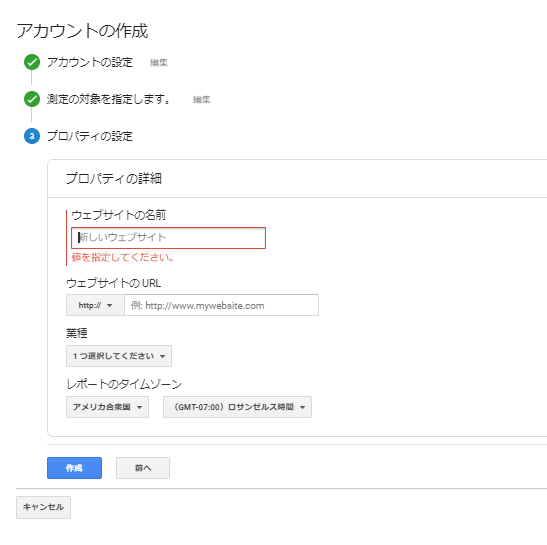Click 編集 link next to アカウントの設定

point(159,62)
